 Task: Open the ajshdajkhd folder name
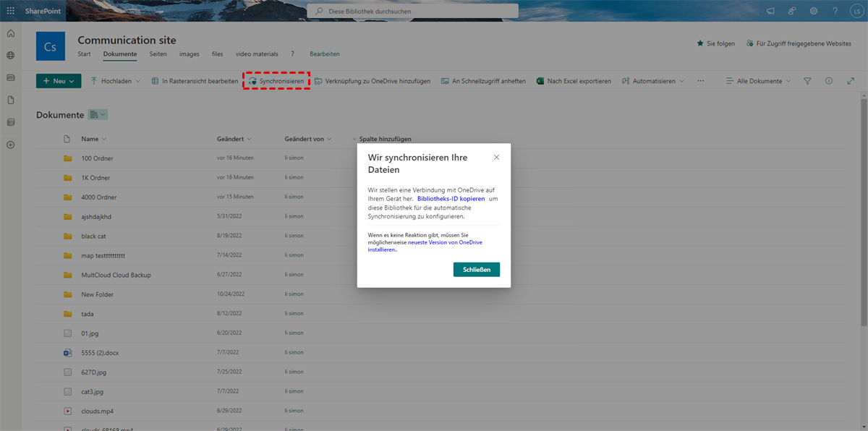[x=97, y=216]
